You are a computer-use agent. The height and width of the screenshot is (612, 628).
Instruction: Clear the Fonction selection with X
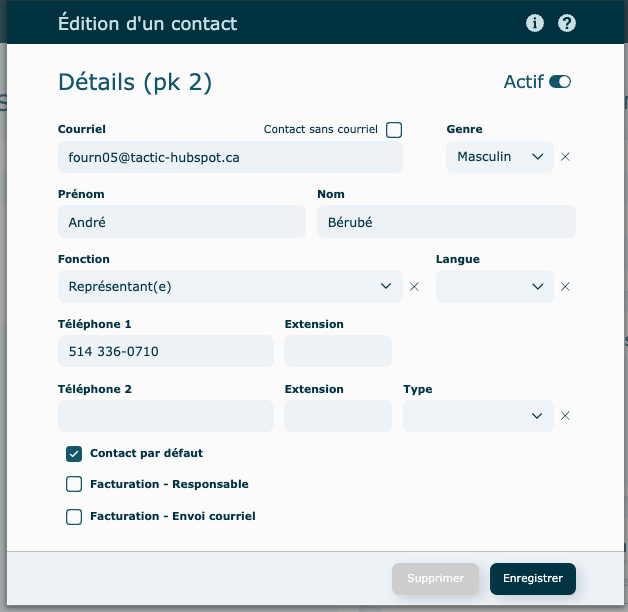415,287
